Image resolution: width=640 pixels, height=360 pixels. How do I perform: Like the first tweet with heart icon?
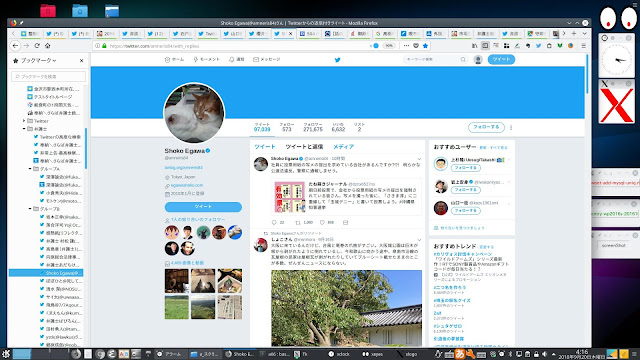[x=322, y=222]
